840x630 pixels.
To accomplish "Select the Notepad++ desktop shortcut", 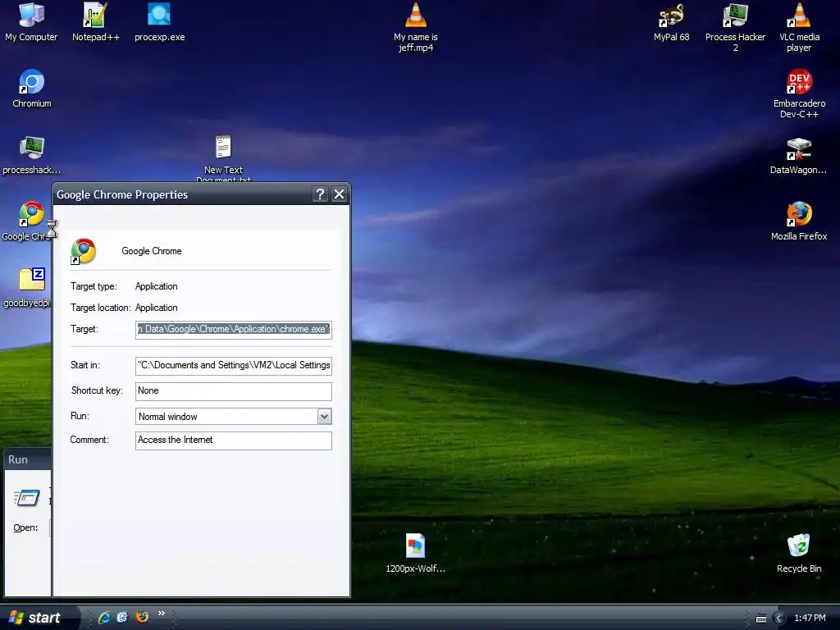I will coord(95,22).
